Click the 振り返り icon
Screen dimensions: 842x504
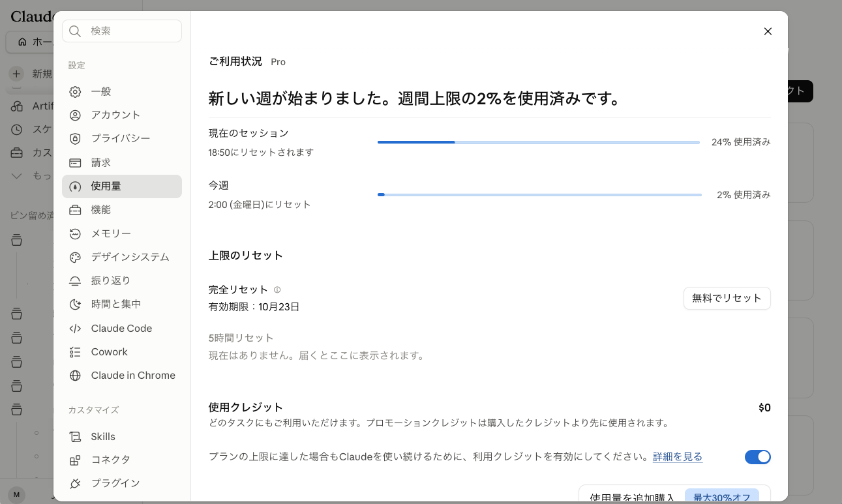(75, 281)
